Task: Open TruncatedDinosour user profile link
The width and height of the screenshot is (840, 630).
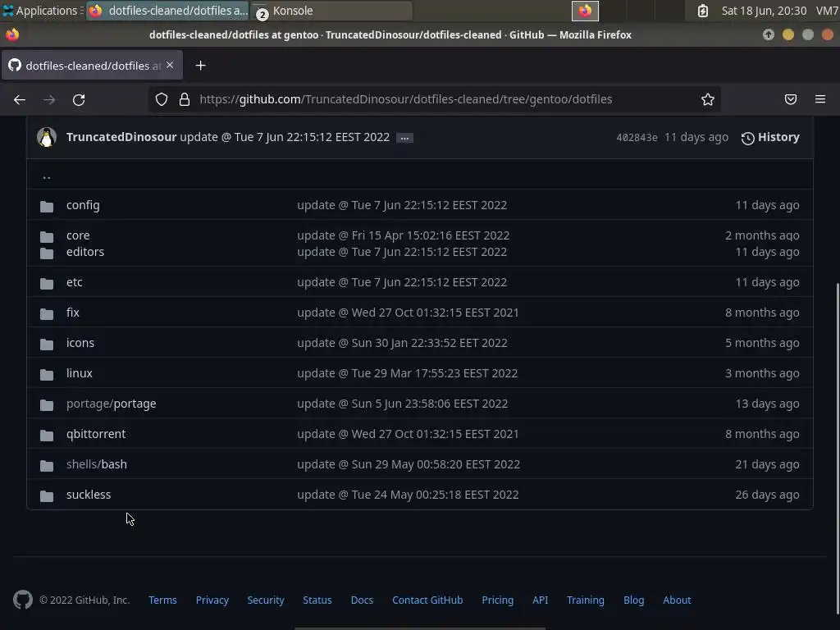Action: (x=121, y=137)
